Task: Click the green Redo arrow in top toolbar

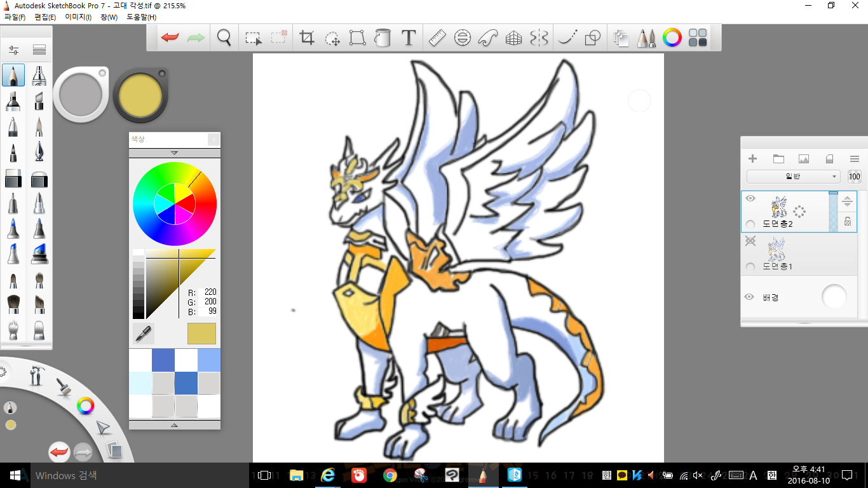Action: pos(196,38)
